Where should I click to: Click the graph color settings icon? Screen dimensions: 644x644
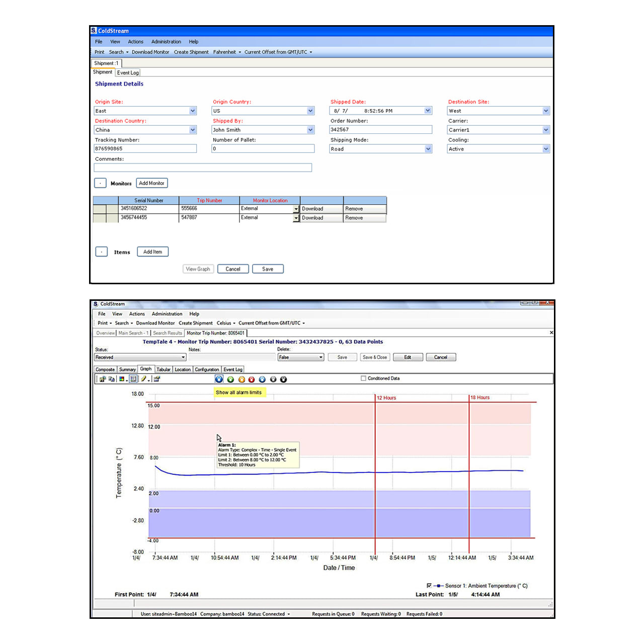pos(122,379)
